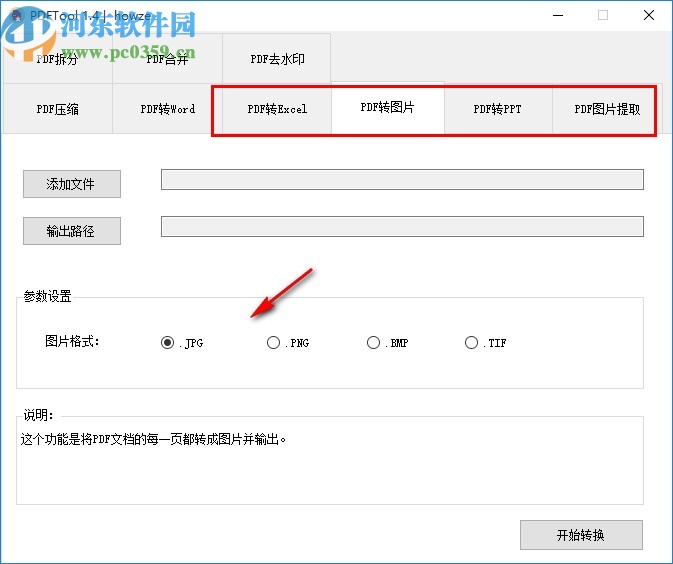Pick the .BMP image format
This screenshot has width=673, height=564.
click(x=388, y=343)
